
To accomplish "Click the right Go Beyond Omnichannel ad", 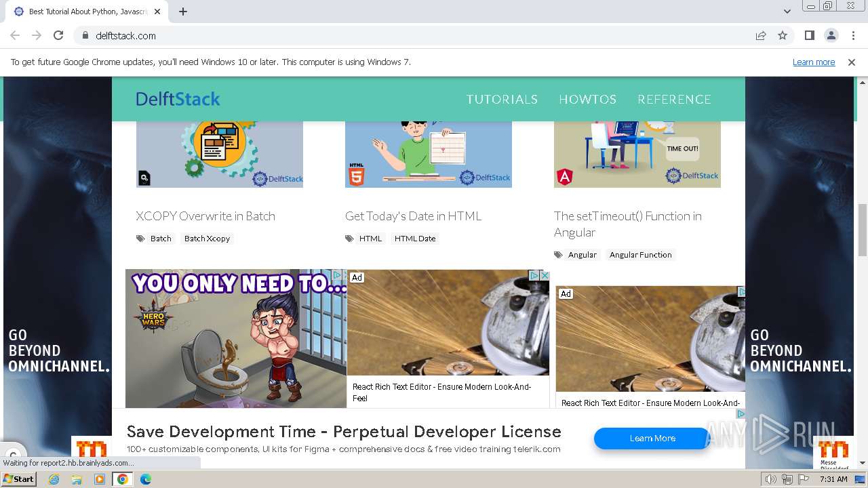I will (800, 271).
